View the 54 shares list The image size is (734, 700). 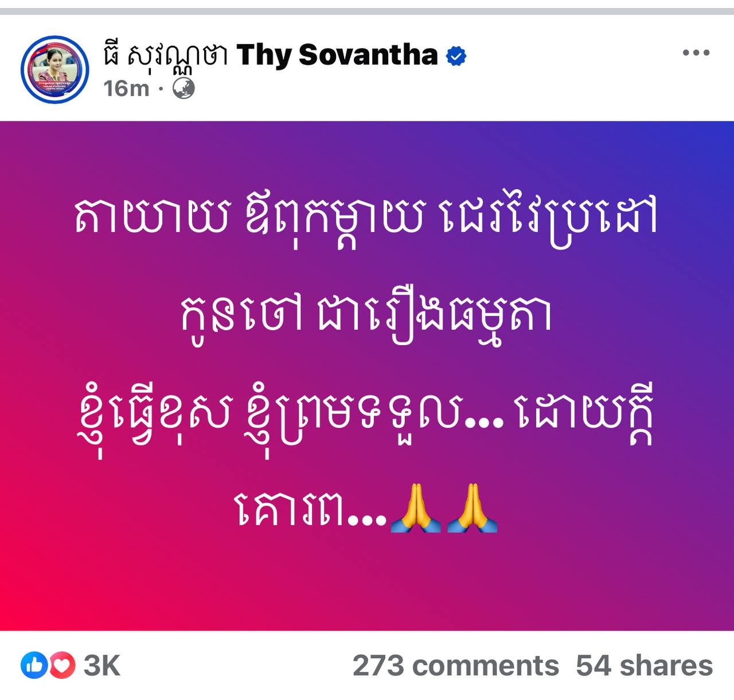pos(645,666)
